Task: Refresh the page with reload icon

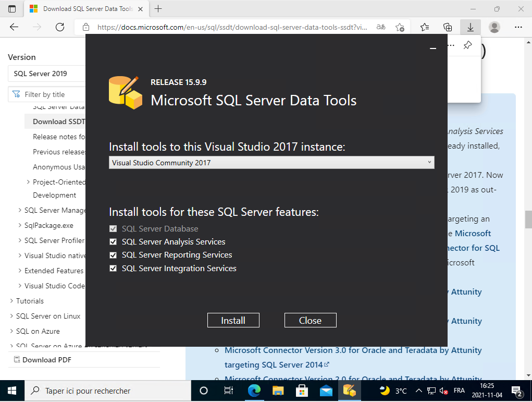Action: click(60, 27)
